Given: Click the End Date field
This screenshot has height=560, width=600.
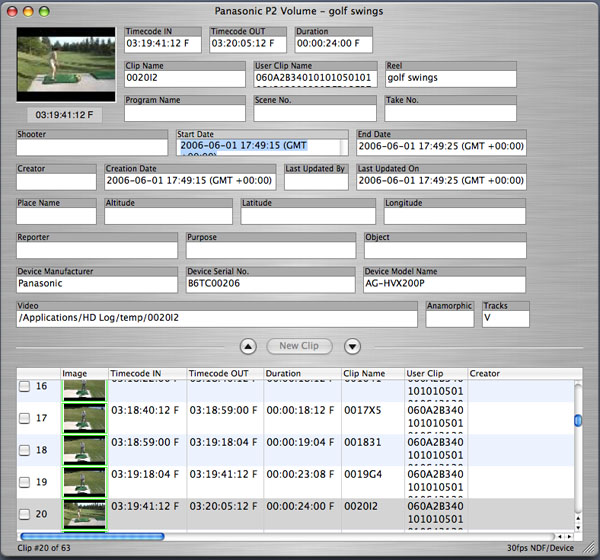Looking at the screenshot, I should click(x=441, y=147).
